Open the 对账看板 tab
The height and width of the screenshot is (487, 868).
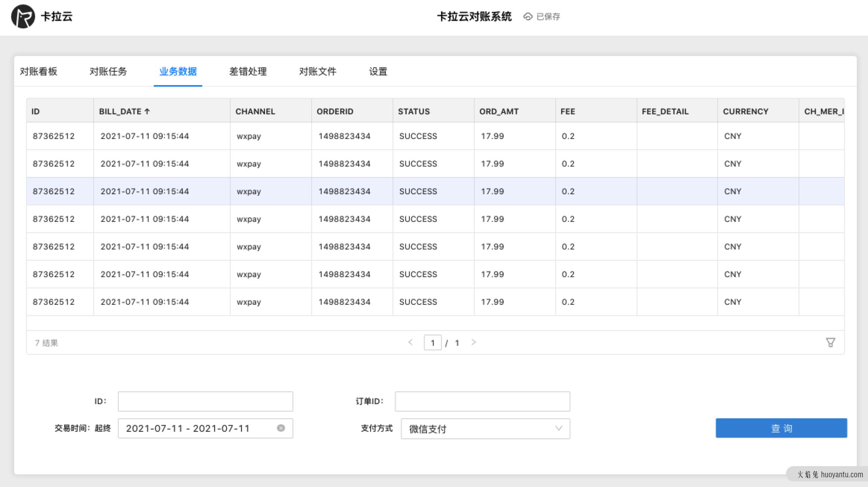pos(38,71)
